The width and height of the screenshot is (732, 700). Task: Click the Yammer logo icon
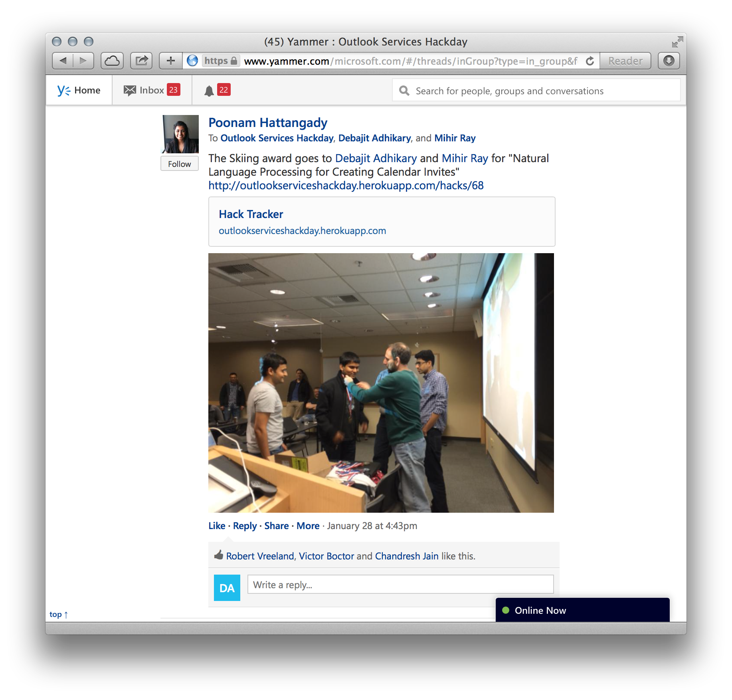[x=64, y=91]
